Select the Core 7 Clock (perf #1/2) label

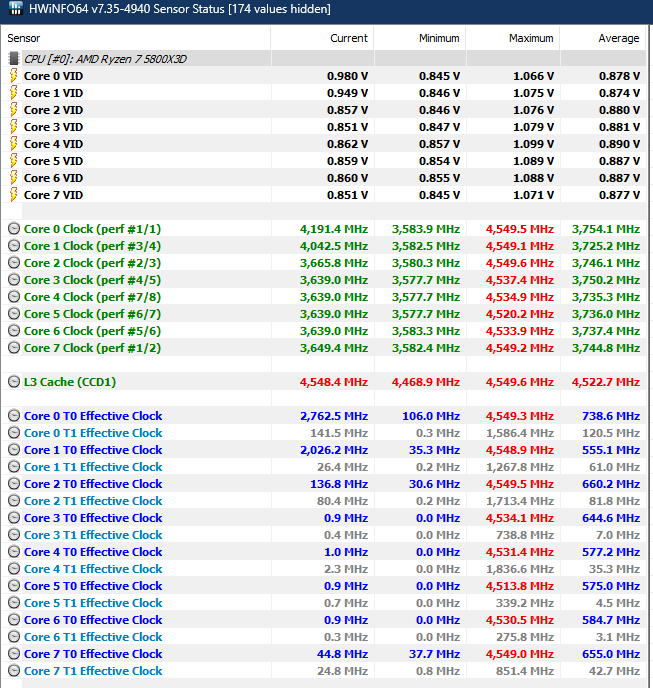click(92, 348)
